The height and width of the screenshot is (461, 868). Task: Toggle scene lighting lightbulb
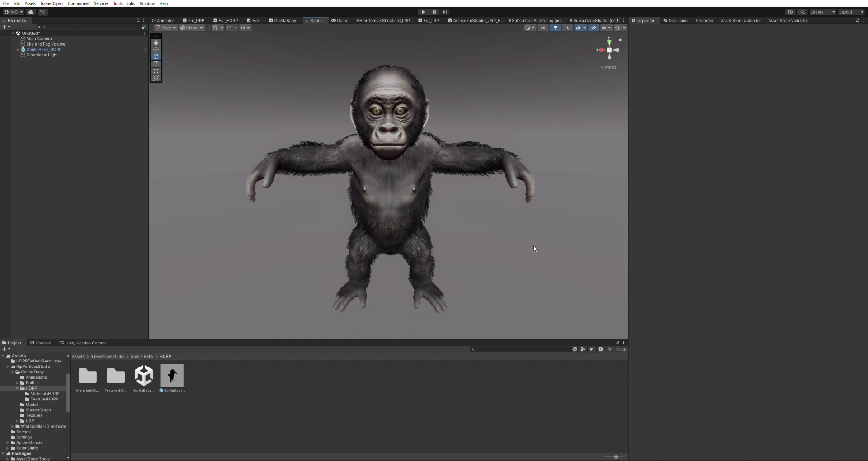[555, 28]
